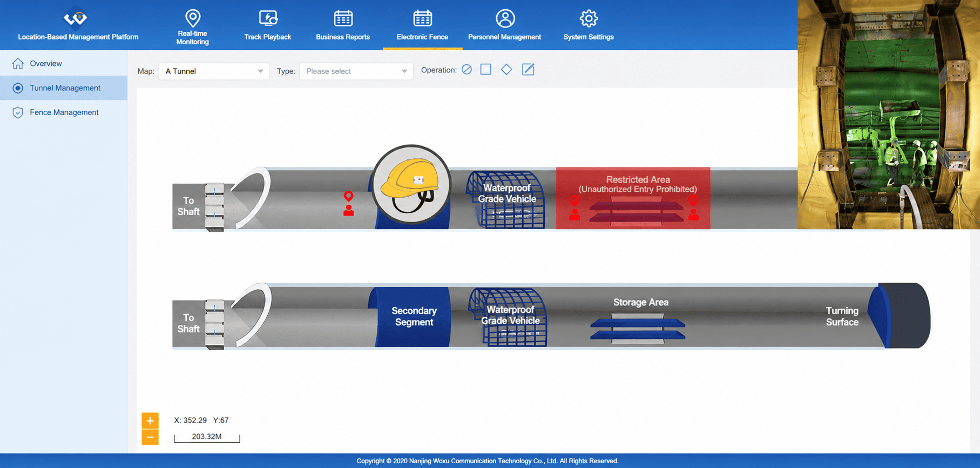Select the diamond polygon operation icon
This screenshot has height=468, width=980.
tap(506, 70)
